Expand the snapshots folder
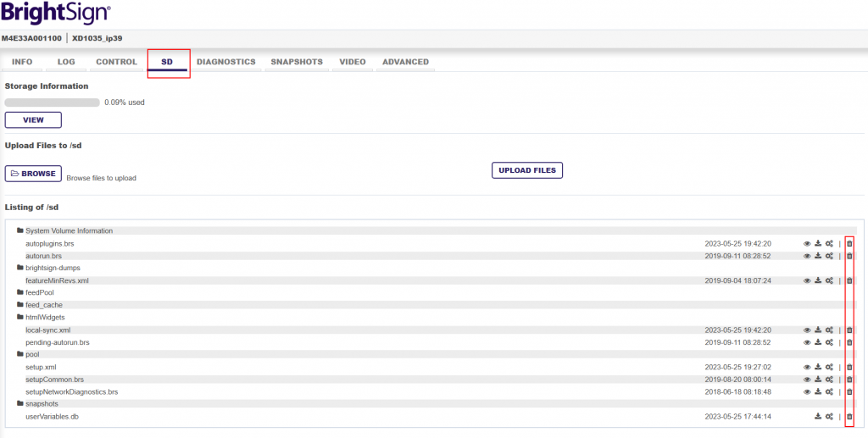The width and height of the screenshot is (868, 438). click(x=37, y=404)
